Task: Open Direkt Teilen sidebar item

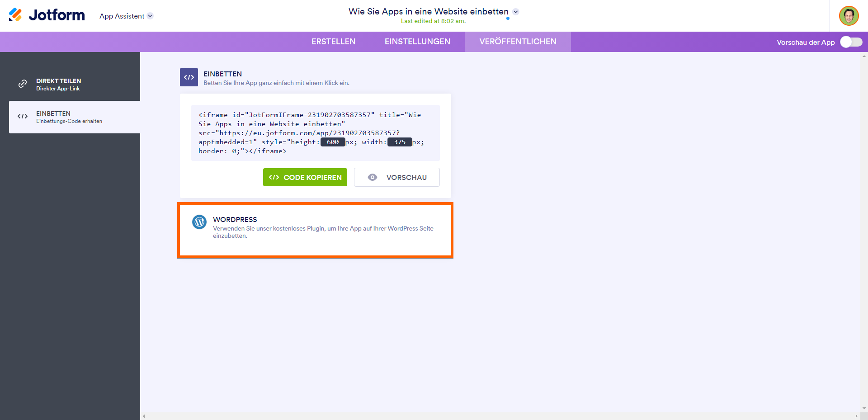Action: pos(75,85)
